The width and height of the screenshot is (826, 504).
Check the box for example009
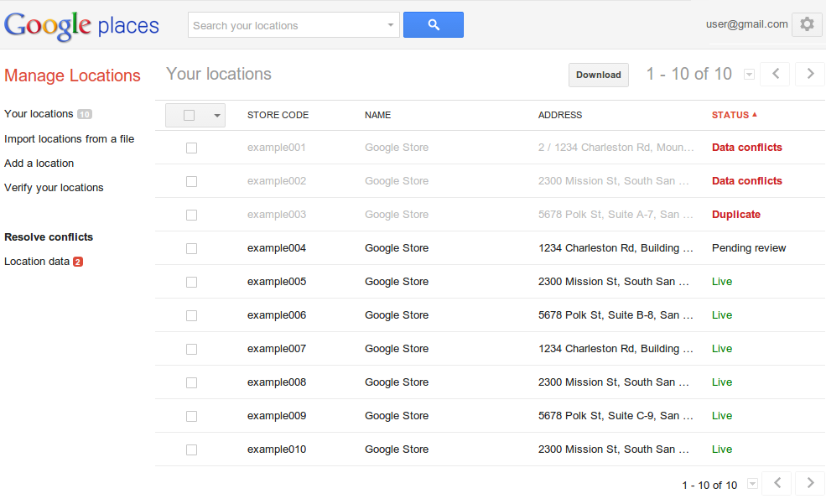point(192,417)
